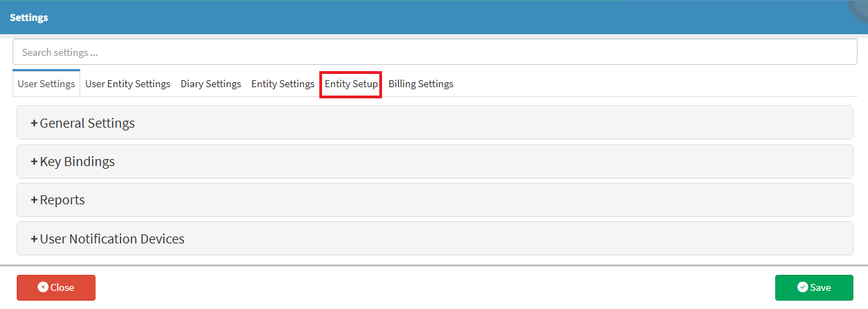Select the Diary Settings tab
868x309 pixels.
pyautogui.click(x=211, y=84)
